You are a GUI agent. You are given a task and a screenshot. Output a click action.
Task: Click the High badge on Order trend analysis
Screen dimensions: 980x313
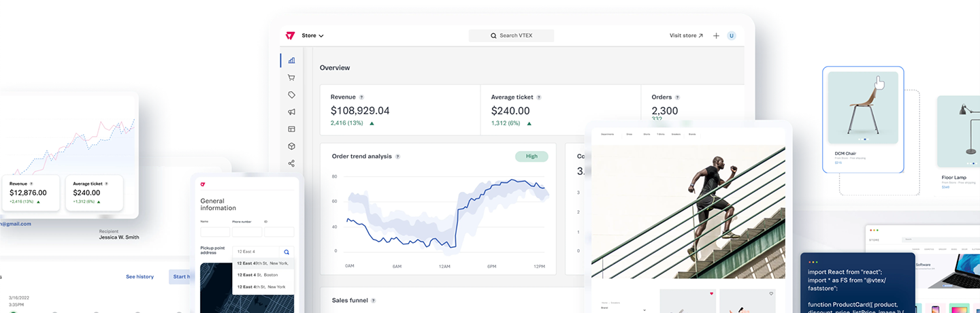(x=532, y=156)
